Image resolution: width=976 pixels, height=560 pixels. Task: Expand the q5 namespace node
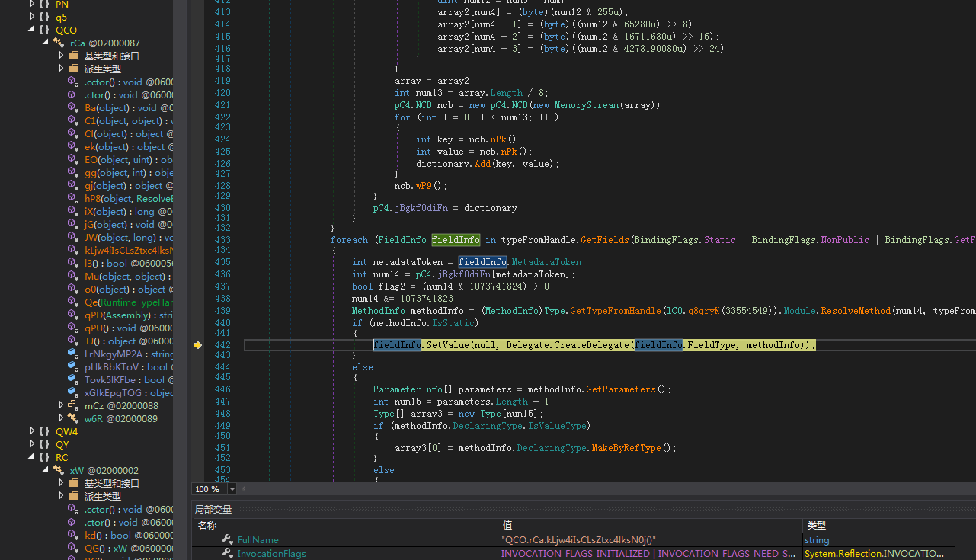32,18
